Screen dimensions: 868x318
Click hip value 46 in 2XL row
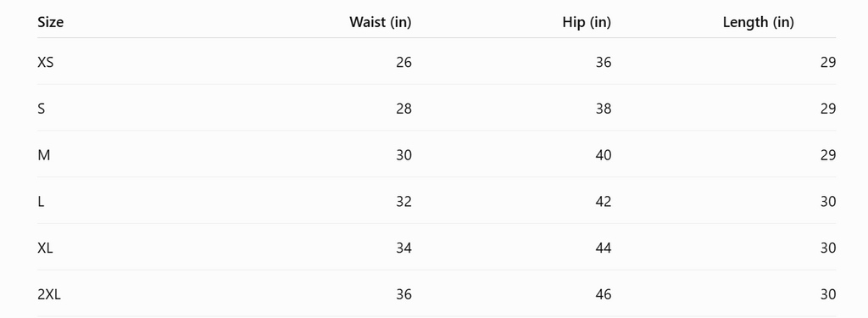pos(604,295)
